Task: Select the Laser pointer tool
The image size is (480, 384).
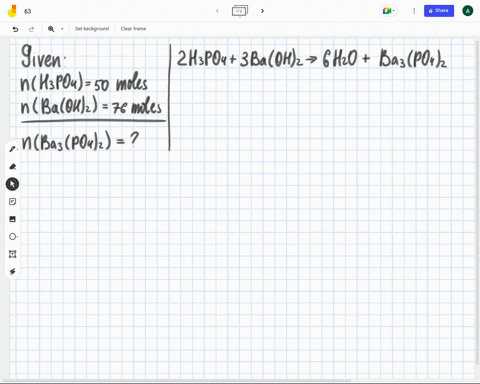Action: pos(12,272)
